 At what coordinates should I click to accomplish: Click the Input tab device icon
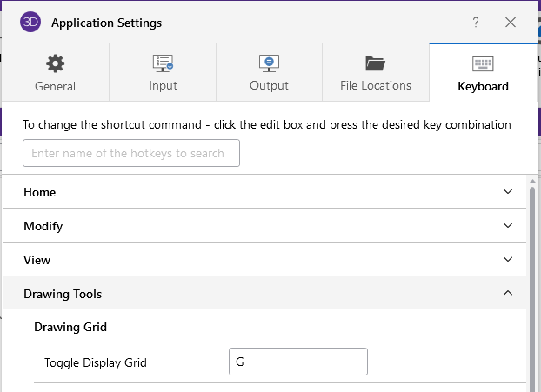163,63
